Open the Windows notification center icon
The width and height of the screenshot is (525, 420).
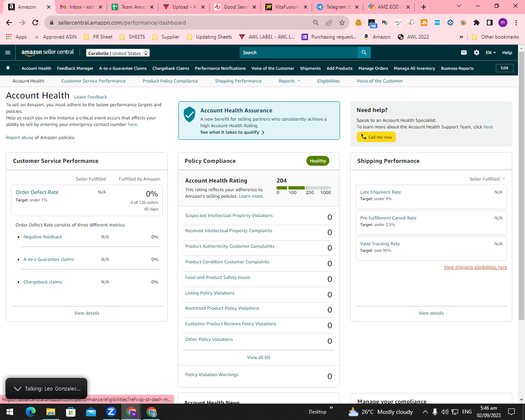point(511,412)
